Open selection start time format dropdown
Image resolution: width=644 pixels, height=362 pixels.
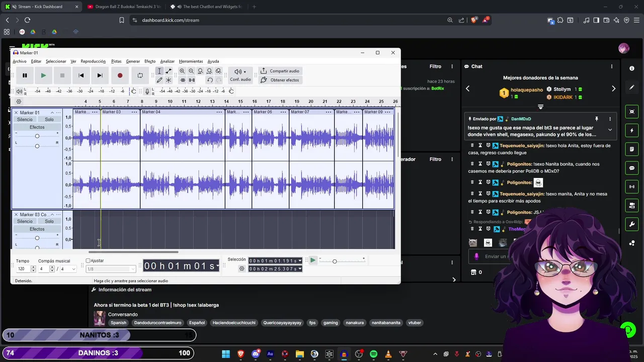pyautogui.click(x=300, y=260)
